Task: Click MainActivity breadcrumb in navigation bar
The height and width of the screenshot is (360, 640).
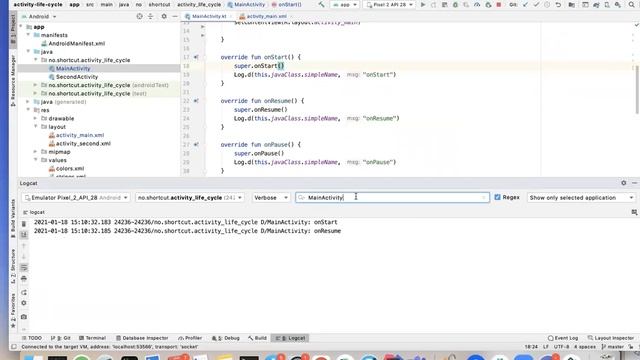Action: pyautogui.click(x=246, y=4)
